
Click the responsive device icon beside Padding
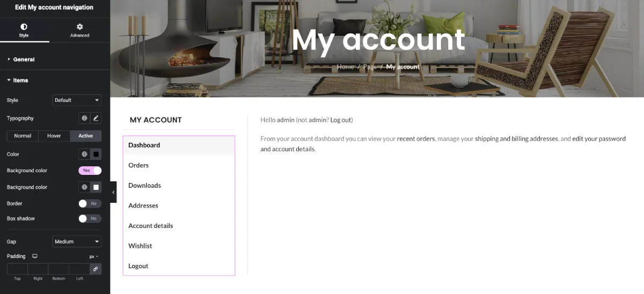pyautogui.click(x=35, y=256)
